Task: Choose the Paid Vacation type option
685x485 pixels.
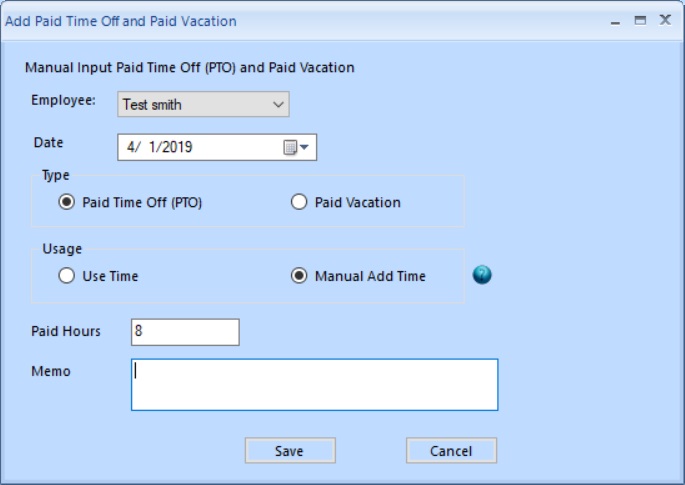Action: pyautogui.click(x=299, y=202)
